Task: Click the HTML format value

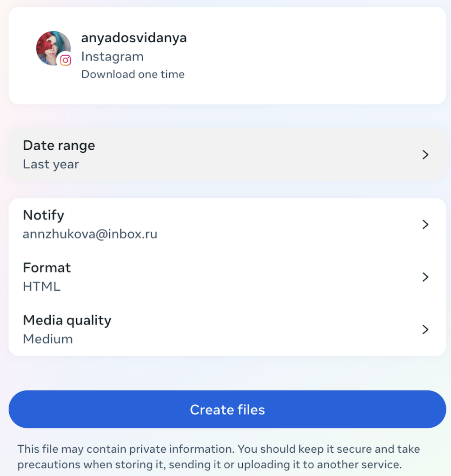Action: [41, 287]
